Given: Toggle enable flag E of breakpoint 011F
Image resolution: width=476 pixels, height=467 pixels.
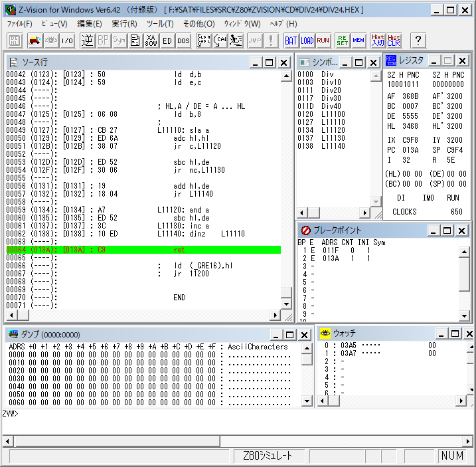Looking at the screenshot, I should (x=313, y=250).
